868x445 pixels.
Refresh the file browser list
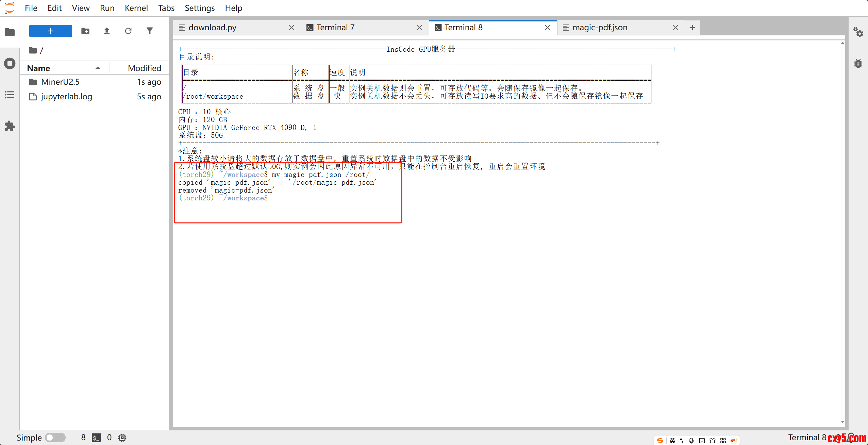point(128,31)
